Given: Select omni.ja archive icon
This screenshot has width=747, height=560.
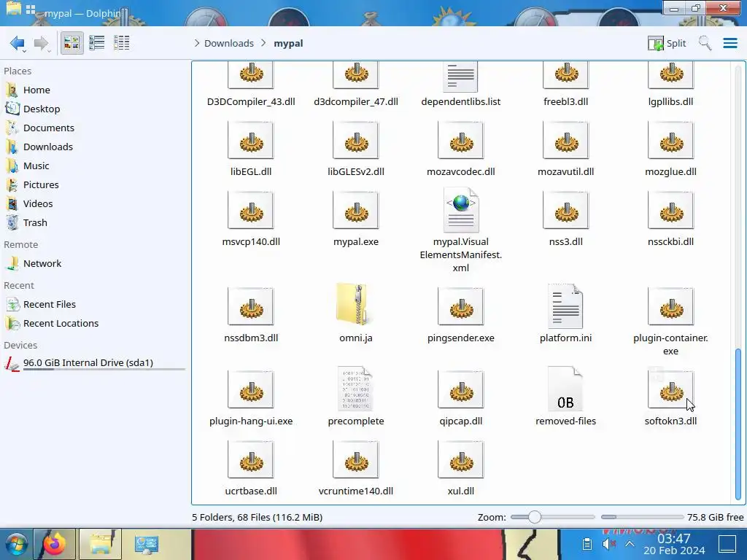Looking at the screenshot, I should (353, 306).
